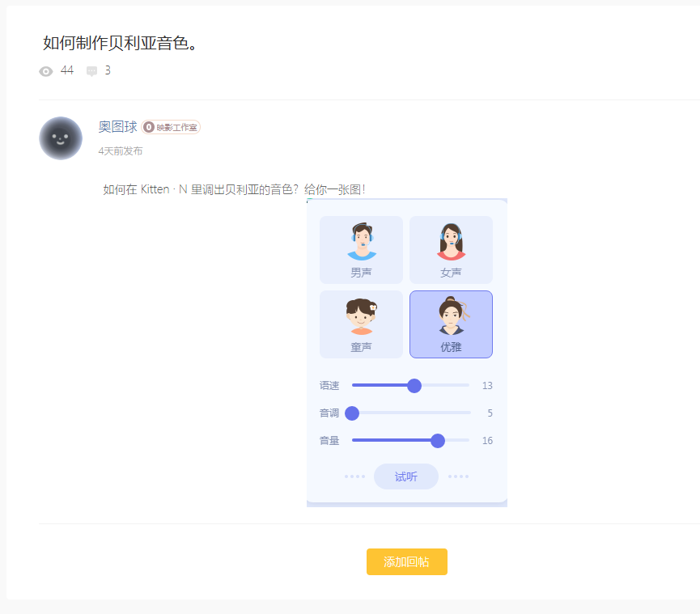Click the 语速 value 13
This screenshot has height=614, width=700.
click(487, 386)
